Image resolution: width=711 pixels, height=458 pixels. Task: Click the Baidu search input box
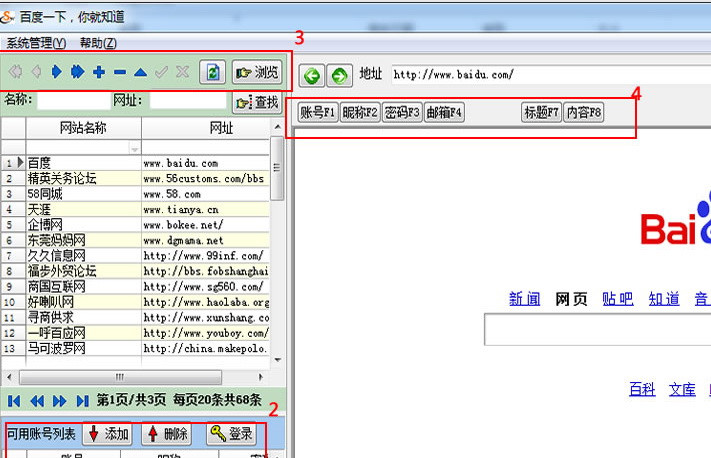point(598,330)
